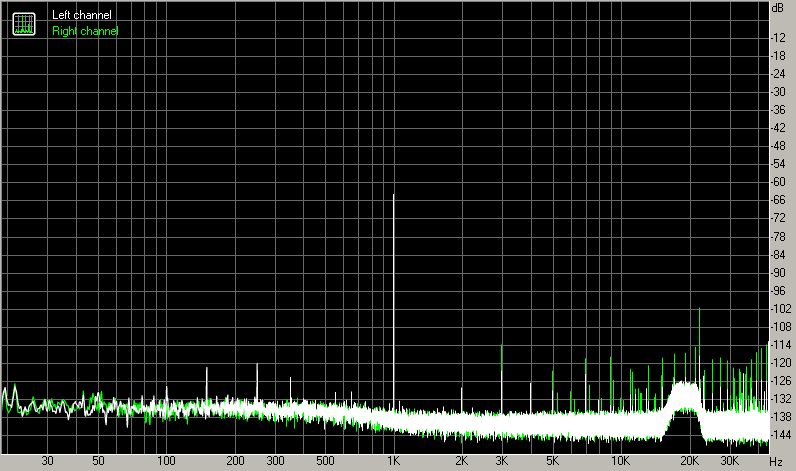
Task: Click the 30 frequency axis label at far left
Action: click(47, 461)
